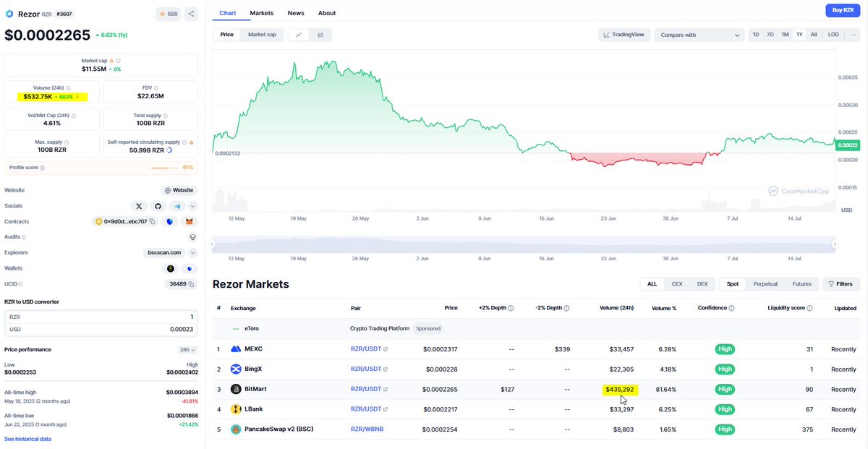Click the right handle of the chart range slider

pyautogui.click(x=835, y=244)
